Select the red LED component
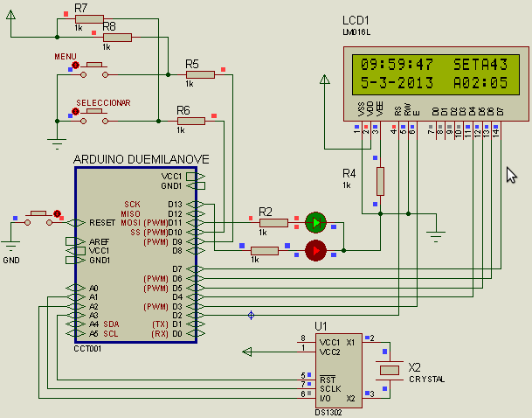The image size is (532, 418). coord(315,251)
